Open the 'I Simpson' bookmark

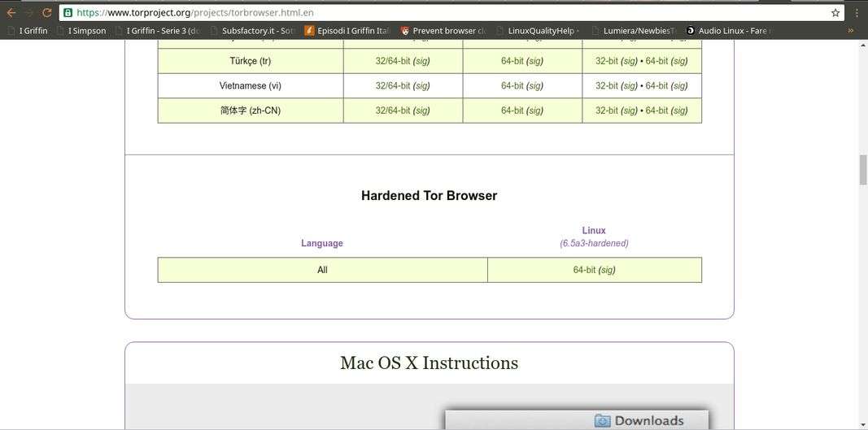82,31
